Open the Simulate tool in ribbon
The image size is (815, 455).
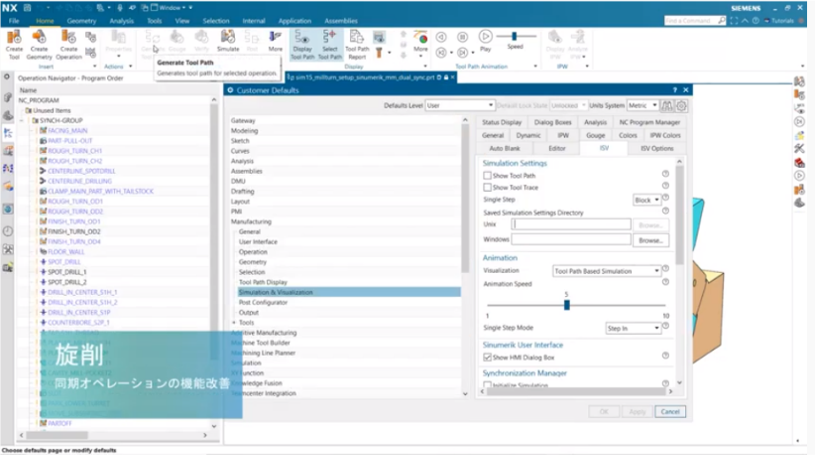coord(228,41)
